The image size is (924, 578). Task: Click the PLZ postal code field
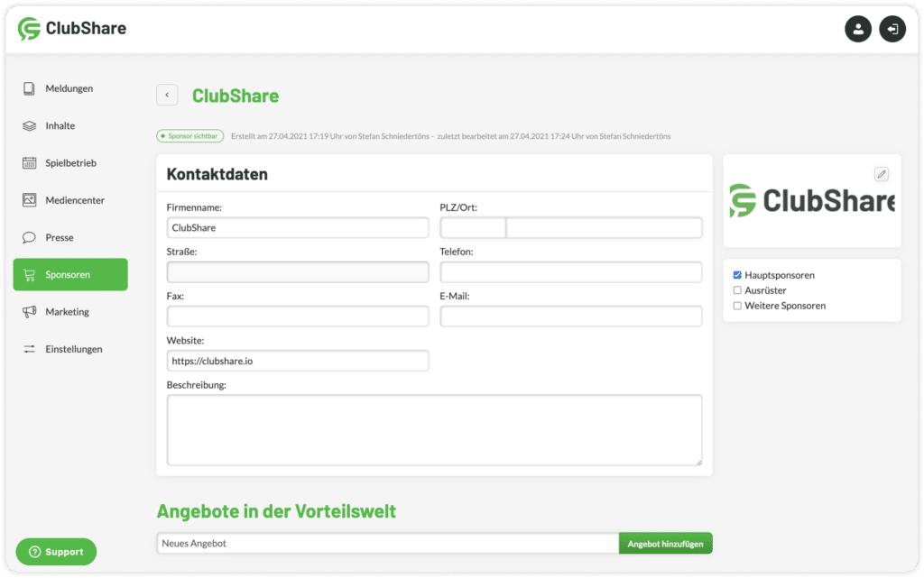(x=473, y=228)
